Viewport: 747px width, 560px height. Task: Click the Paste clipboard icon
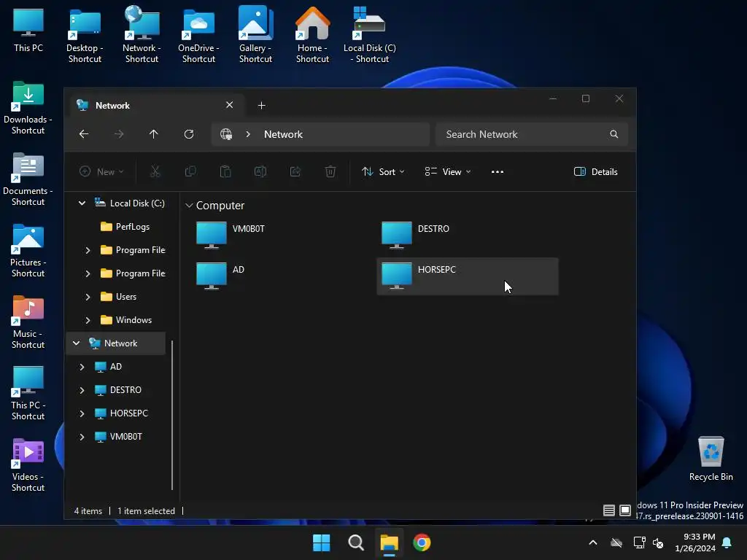(x=225, y=171)
